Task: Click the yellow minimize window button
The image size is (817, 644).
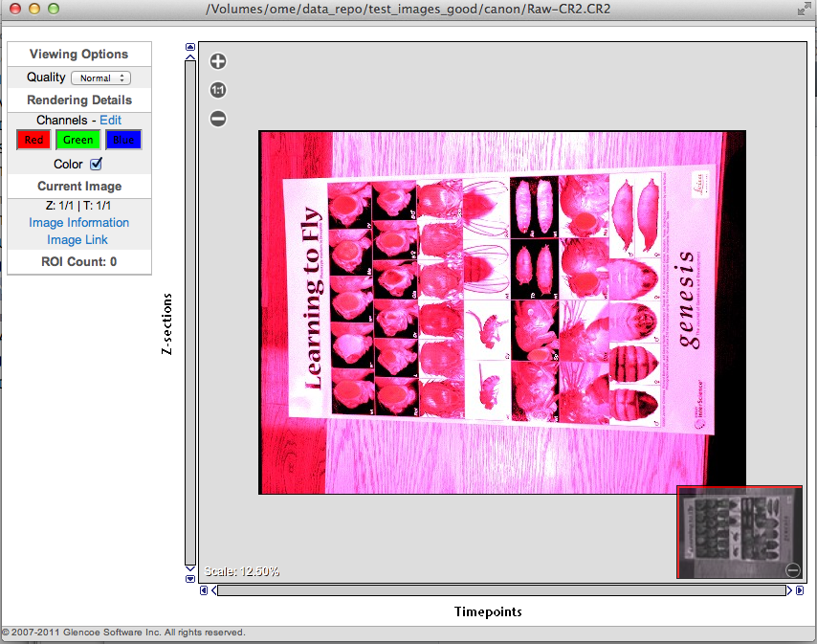Action: [34, 9]
